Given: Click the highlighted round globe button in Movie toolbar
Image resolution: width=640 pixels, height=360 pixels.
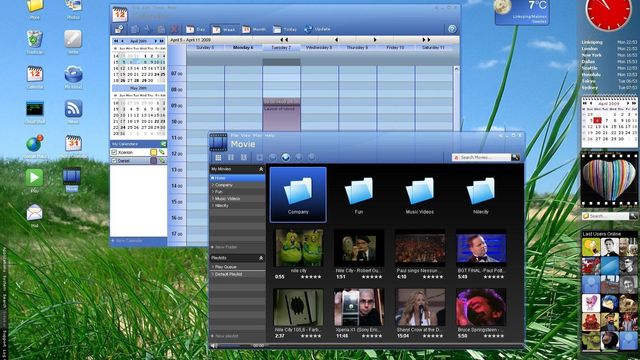Looking at the screenshot, I should [x=286, y=157].
